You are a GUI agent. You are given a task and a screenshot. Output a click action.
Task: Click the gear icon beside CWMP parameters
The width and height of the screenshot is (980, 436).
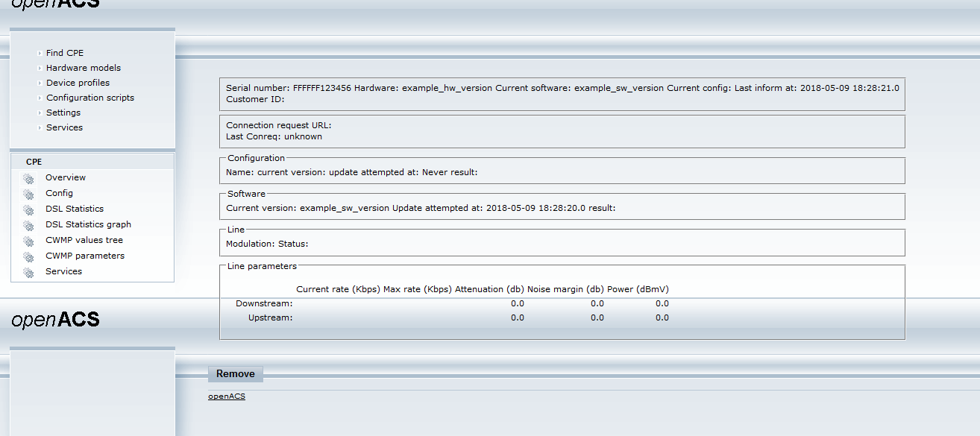(29, 256)
